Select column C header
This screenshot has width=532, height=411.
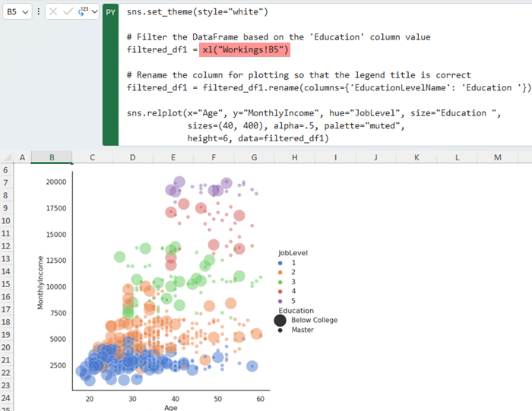(x=92, y=157)
